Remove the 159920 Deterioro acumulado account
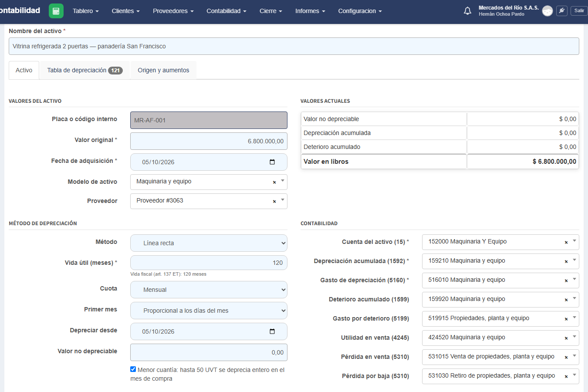588x392 pixels. tap(566, 300)
